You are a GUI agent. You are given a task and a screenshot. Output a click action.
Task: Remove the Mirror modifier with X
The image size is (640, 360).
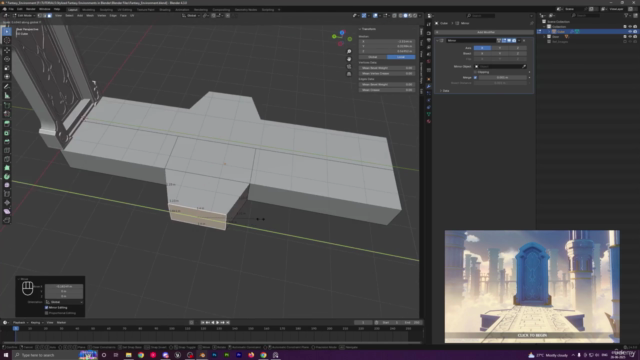click(524, 40)
